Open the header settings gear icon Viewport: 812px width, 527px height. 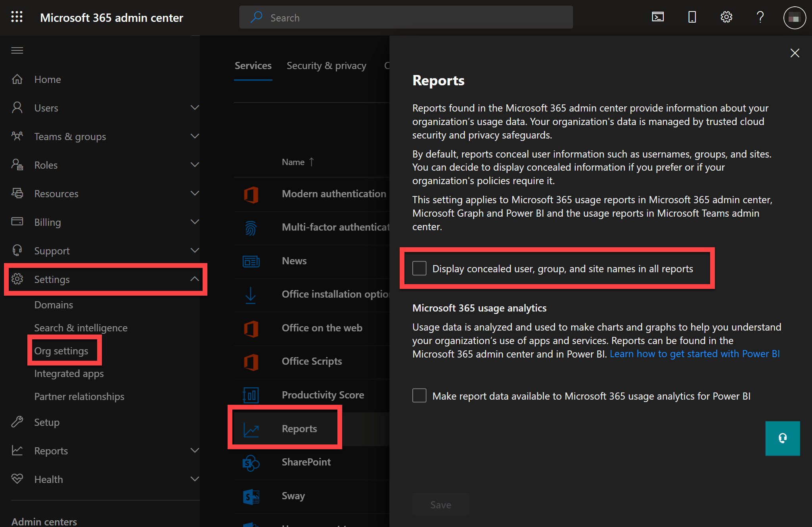pyautogui.click(x=726, y=17)
